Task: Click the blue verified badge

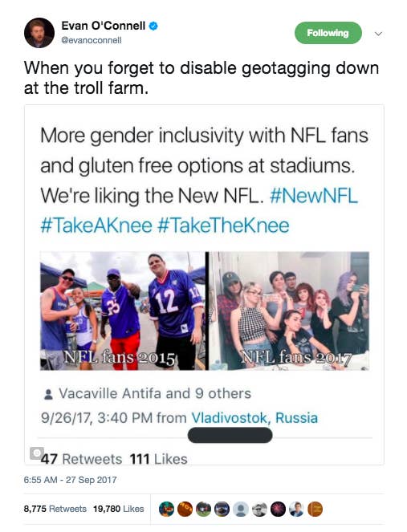Action: (153, 26)
